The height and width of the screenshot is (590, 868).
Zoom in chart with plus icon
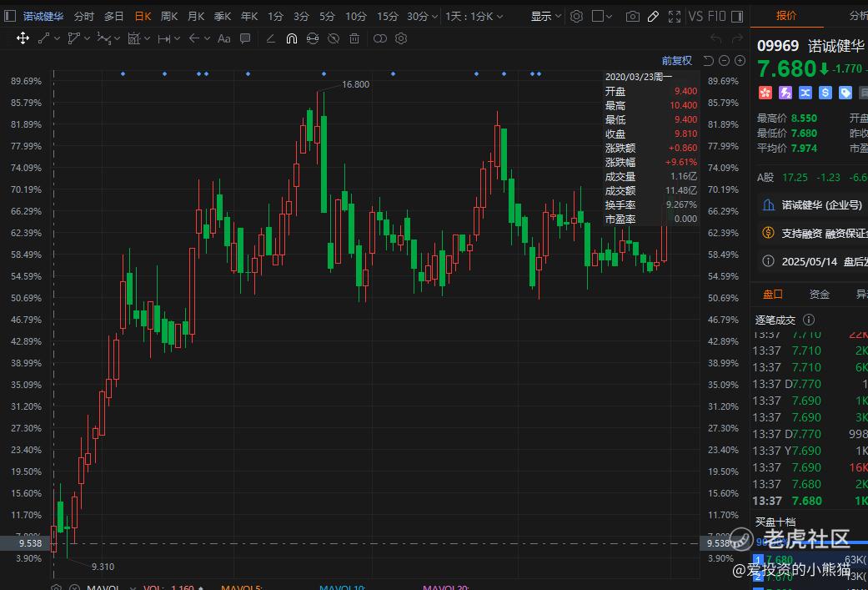[x=740, y=60]
